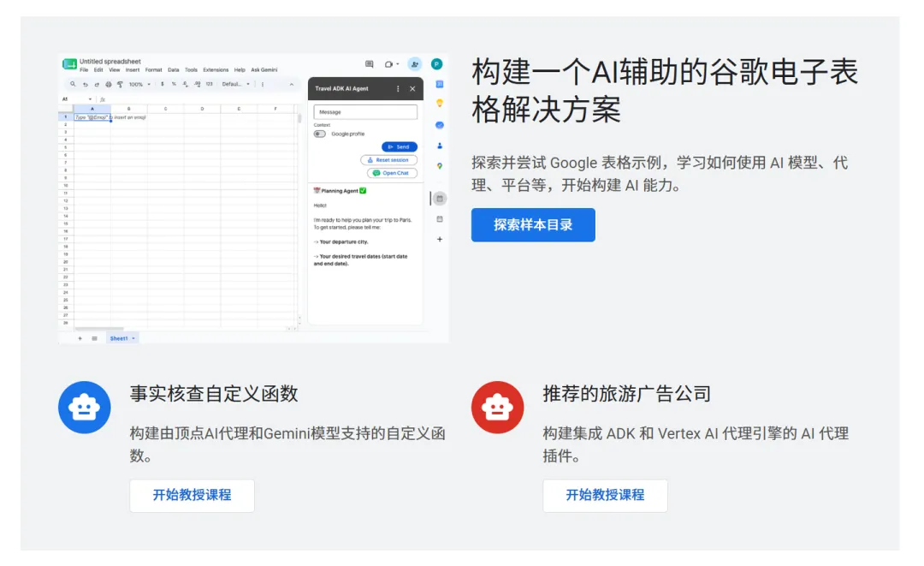924x566 pixels.
Task: Click the Reset session button
Action: pos(389,160)
